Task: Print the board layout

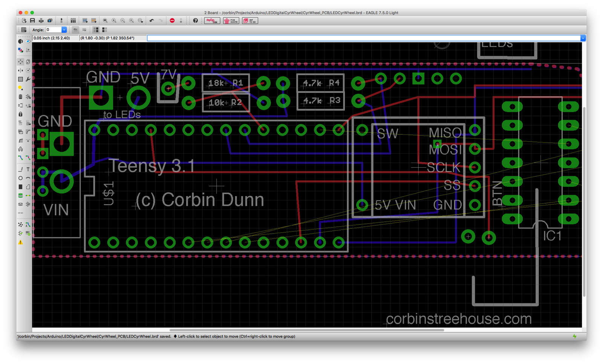Action: pyautogui.click(x=41, y=21)
